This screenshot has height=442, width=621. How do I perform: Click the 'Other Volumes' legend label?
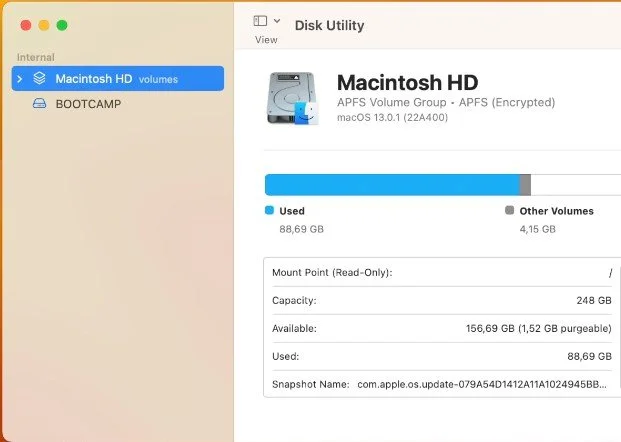tap(556, 211)
